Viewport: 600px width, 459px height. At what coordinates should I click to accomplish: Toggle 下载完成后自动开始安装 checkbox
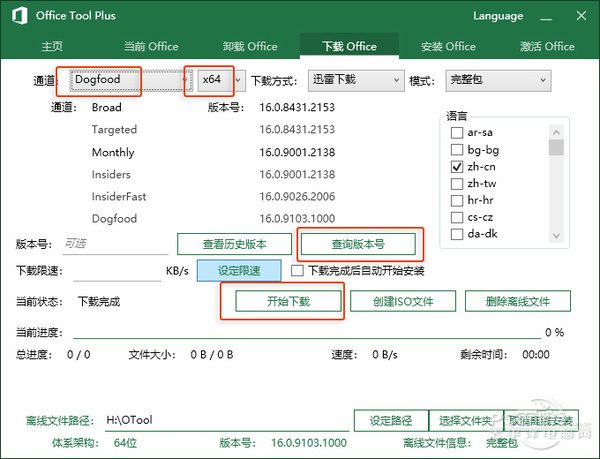point(297,271)
